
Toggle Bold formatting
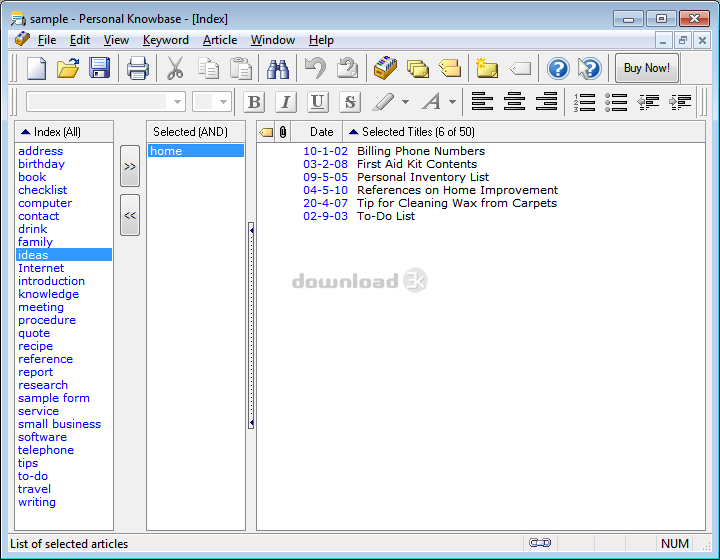(x=254, y=102)
